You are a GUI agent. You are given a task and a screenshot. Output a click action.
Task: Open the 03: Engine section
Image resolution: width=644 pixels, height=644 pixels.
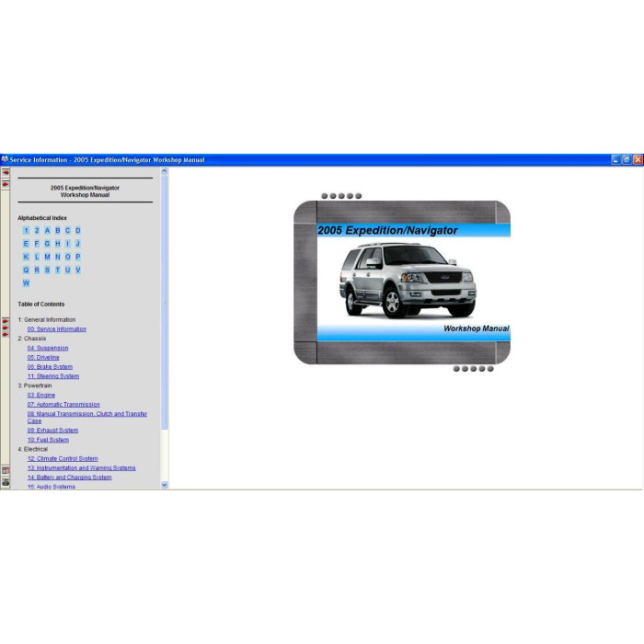click(x=41, y=395)
